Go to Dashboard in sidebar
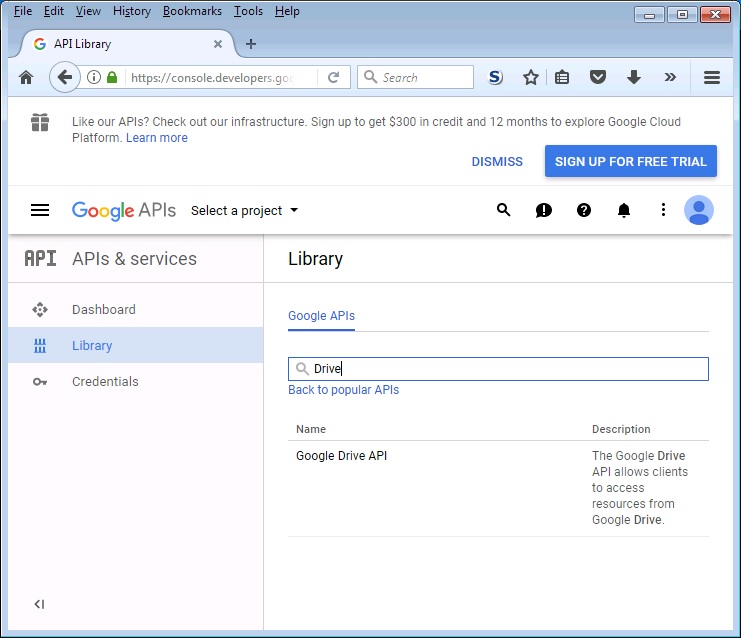The height and width of the screenshot is (638, 741). coord(104,310)
